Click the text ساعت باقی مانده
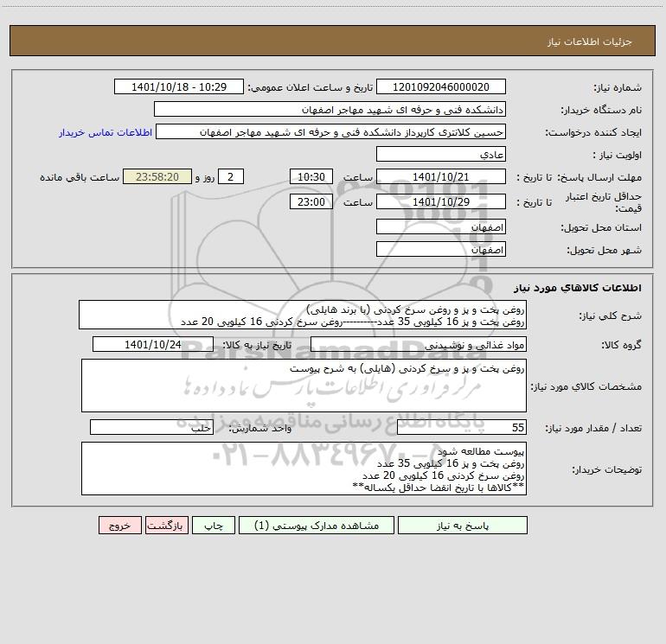This screenshot has height=644, width=666. click(80, 177)
